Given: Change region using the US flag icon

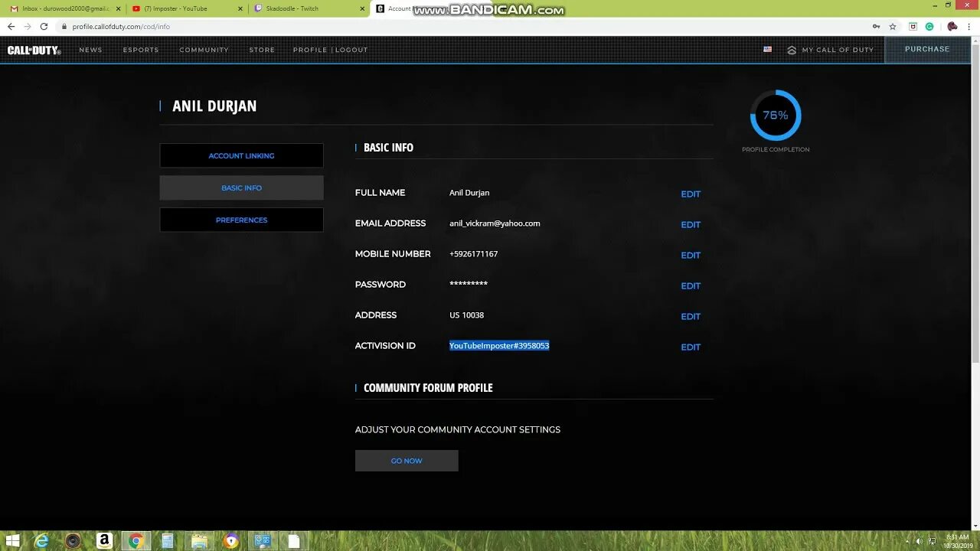Looking at the screenshot, I should (x=767, y=49).
